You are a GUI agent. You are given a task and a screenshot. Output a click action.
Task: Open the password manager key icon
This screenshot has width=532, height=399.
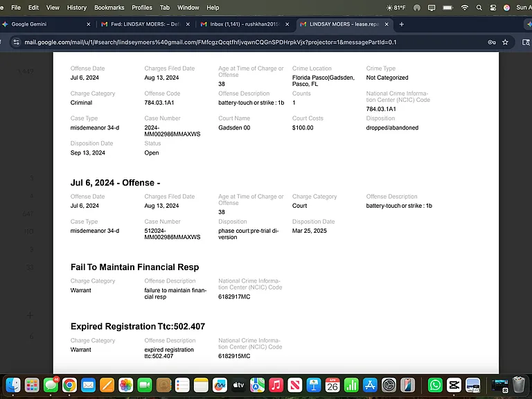[492, 42]
